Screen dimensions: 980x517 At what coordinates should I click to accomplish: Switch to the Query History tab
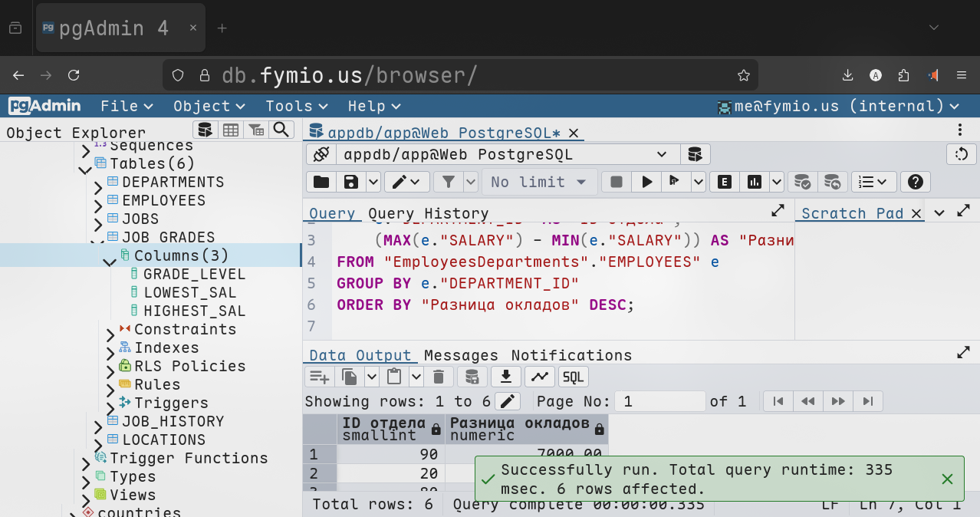[x=428, y=214]
